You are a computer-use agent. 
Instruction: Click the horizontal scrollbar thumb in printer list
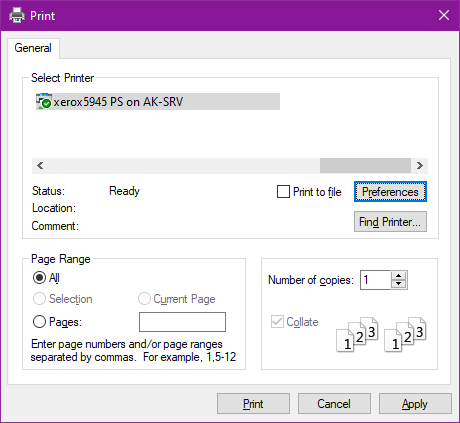click(365, 165)
